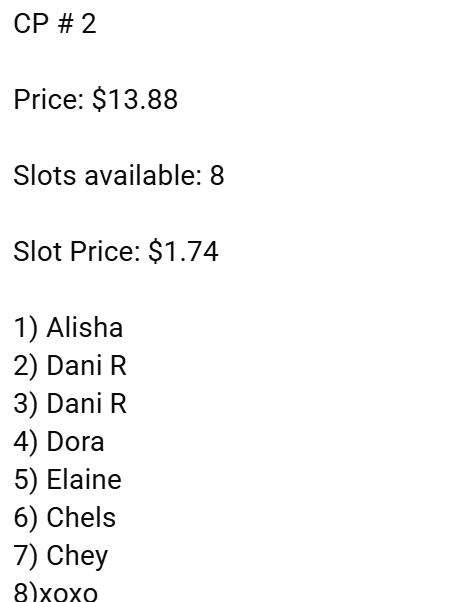This screenshot has height=602, width=462.
Task: Select the '$1.74' slot price value
Action: click(x=184, y=251)
